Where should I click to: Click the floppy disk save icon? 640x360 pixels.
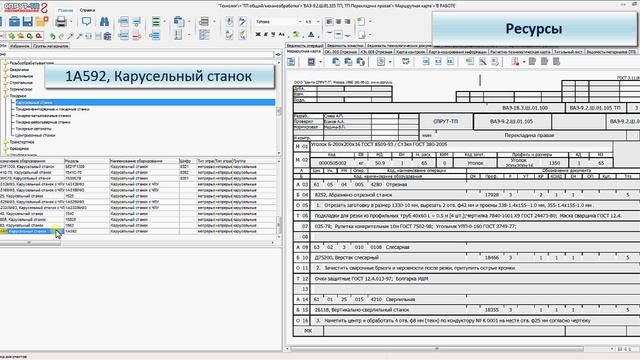(x=28, y=22)
